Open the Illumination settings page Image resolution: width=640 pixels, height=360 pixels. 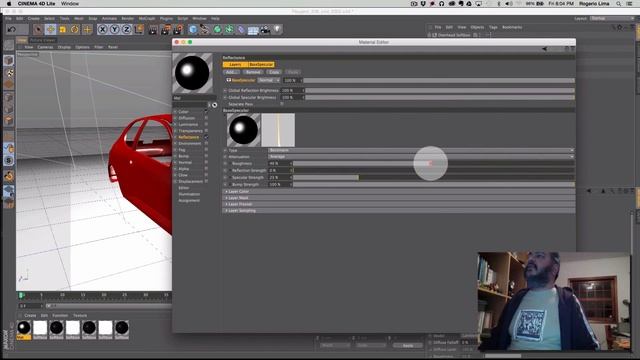pos(189,194)
